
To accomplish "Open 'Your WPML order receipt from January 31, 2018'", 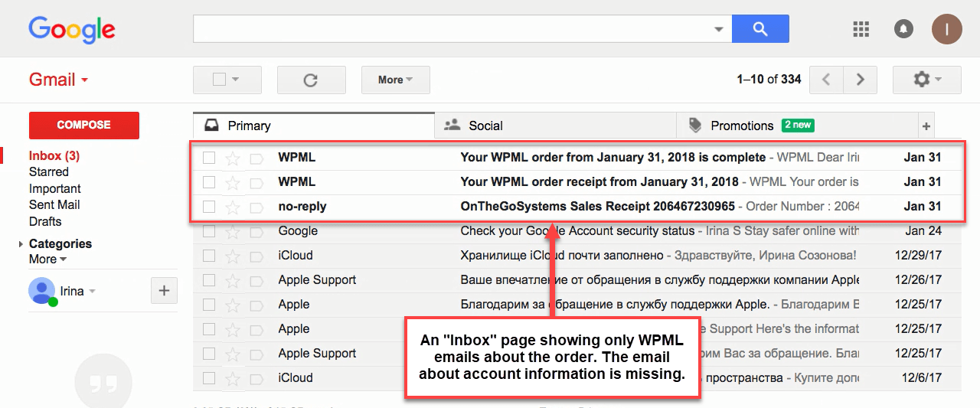I will tap(599, 182).
